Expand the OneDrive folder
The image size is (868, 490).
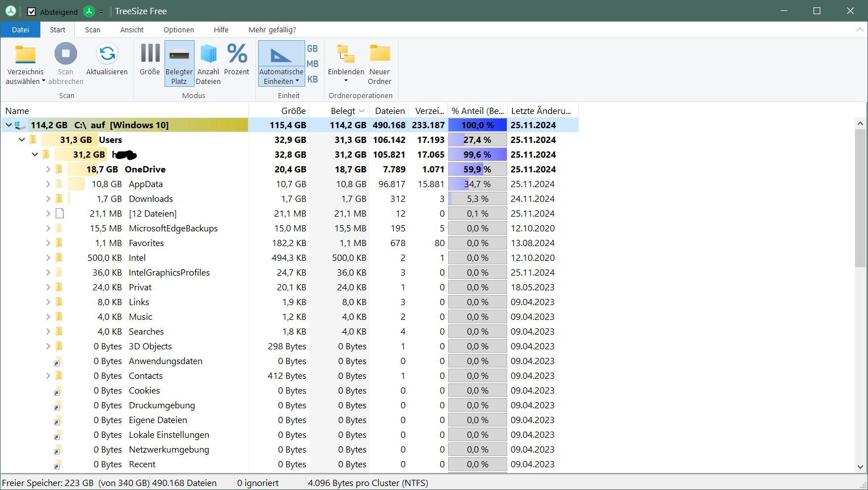(x=48, y=169)
